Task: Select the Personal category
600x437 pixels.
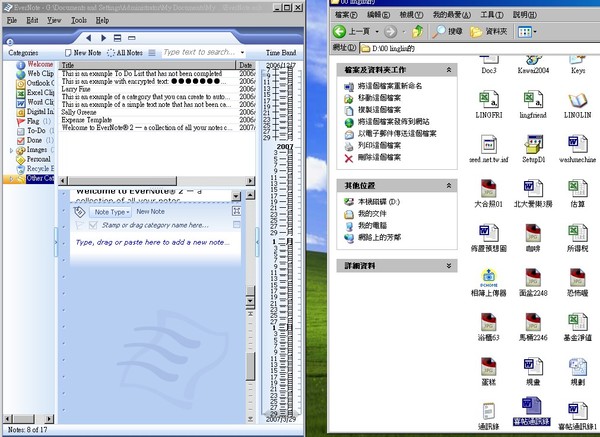Action: (33, 159)
